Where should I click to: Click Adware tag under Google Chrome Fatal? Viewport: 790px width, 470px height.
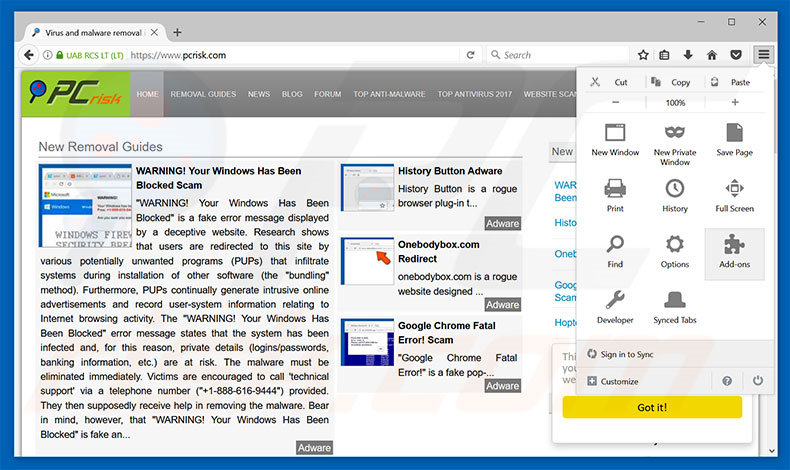pos(502,385)
